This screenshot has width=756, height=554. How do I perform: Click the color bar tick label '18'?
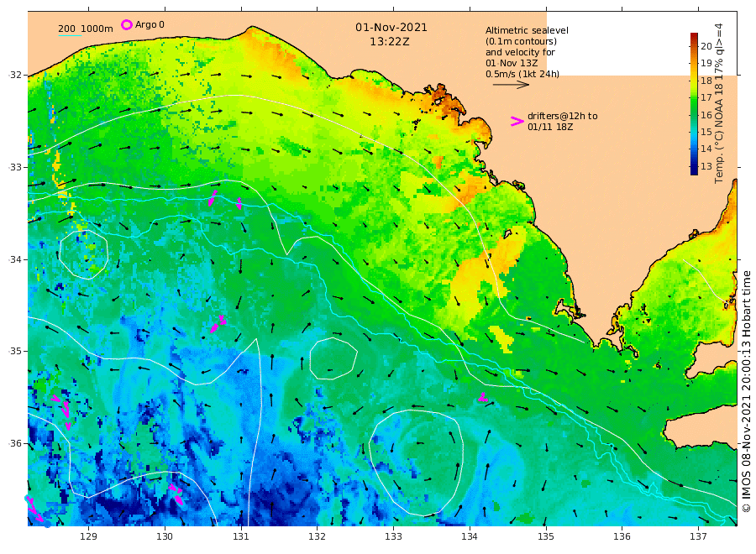tap(706, 81)
